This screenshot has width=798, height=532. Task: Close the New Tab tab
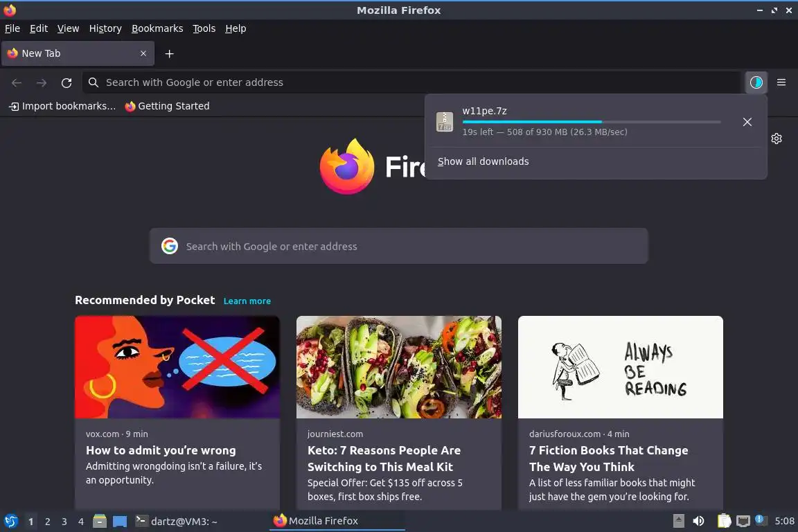[x=143, y=53]
